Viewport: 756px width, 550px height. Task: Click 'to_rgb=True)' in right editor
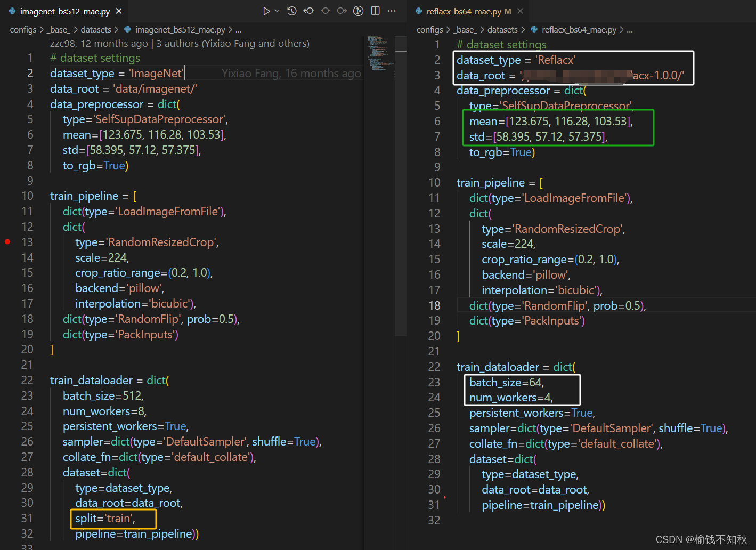pyautogui.click(x=502, y=152)
